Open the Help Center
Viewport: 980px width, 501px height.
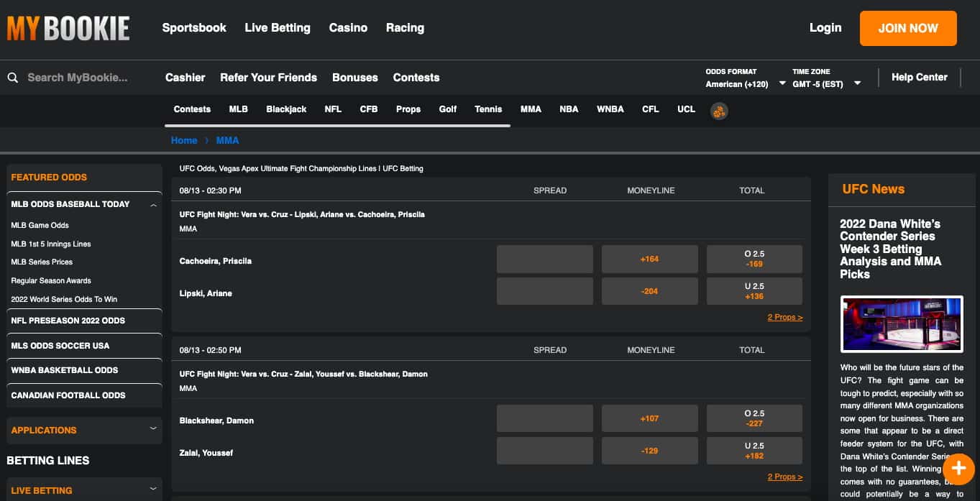point(920,77)
